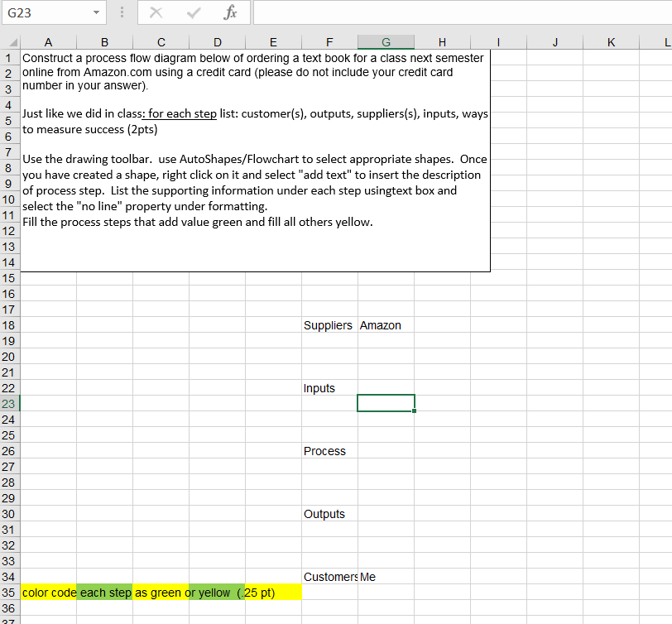The image size is (672, 624).
Task: Click the Insert Function fx icon
Action: tap(230, 12)
